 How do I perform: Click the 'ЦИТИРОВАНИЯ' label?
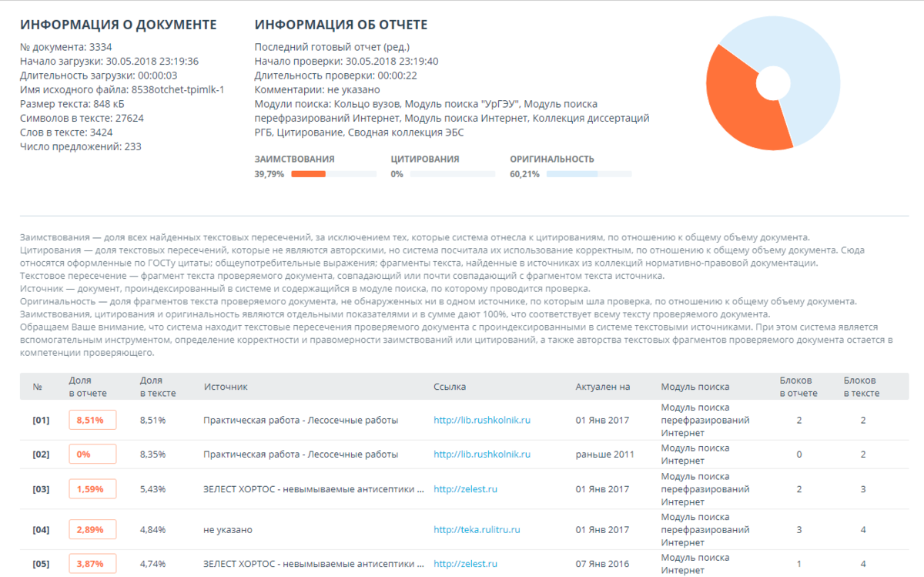click(x=425, y=159)
